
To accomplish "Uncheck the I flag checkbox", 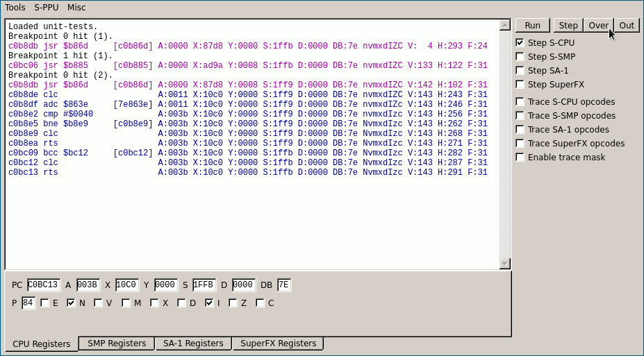I will tap(209, 303).
